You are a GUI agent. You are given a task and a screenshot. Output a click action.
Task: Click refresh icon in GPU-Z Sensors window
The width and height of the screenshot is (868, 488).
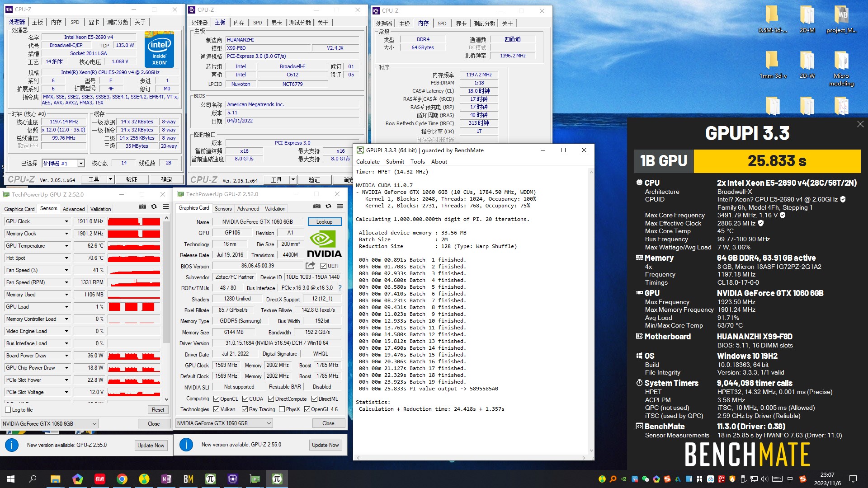point(154,206)
